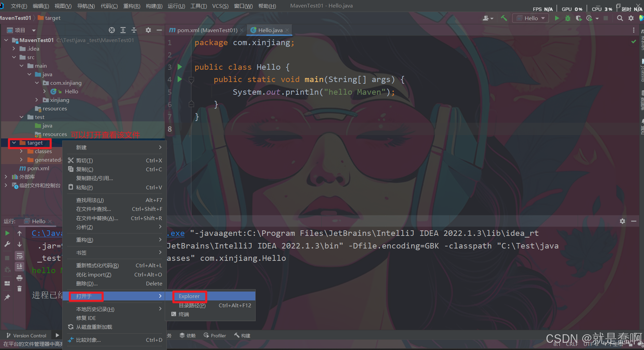Screen dimensions: 644x350
Task: Select 终端 in the submenu
Action: (x=211, y=314)
